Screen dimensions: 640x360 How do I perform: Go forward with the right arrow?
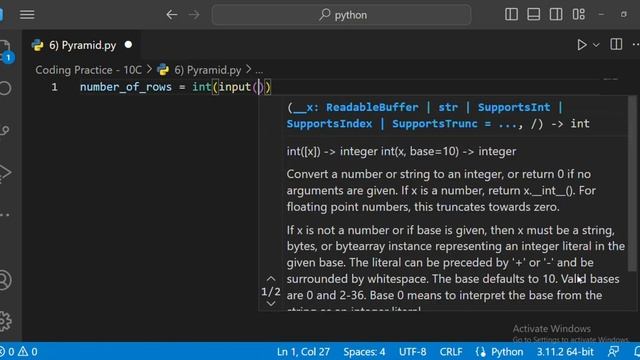194,15
